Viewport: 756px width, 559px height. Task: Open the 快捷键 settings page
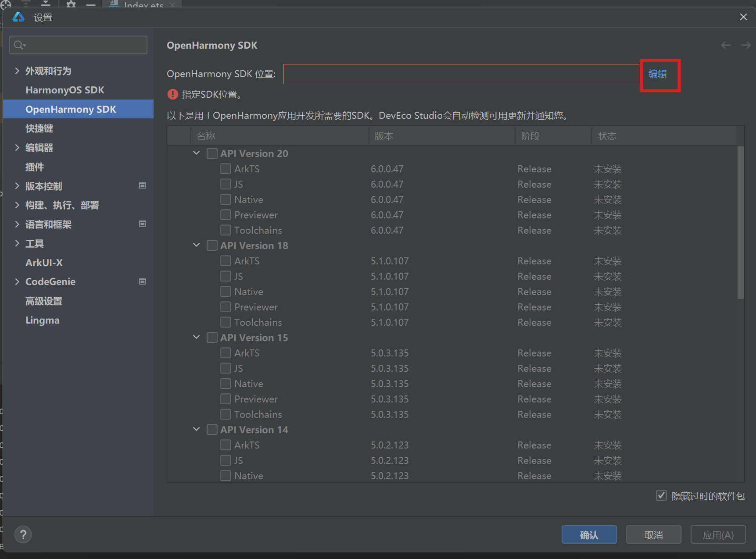[39, 128]
